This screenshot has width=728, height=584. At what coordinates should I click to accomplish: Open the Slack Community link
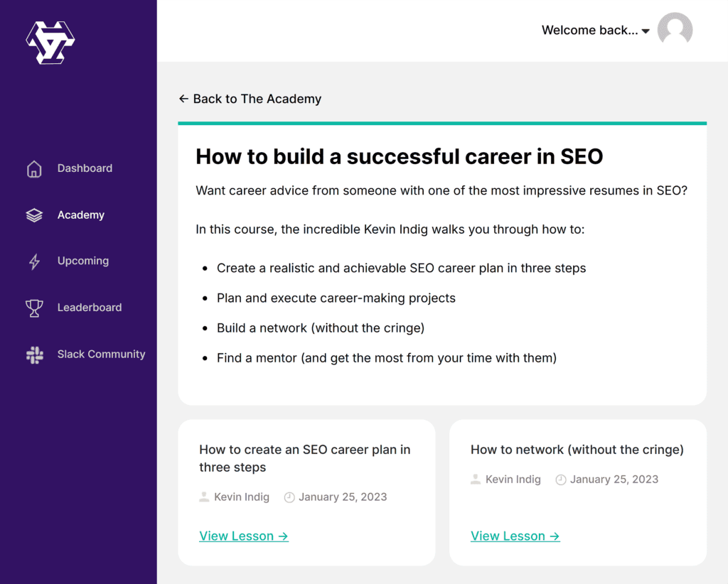101,354
